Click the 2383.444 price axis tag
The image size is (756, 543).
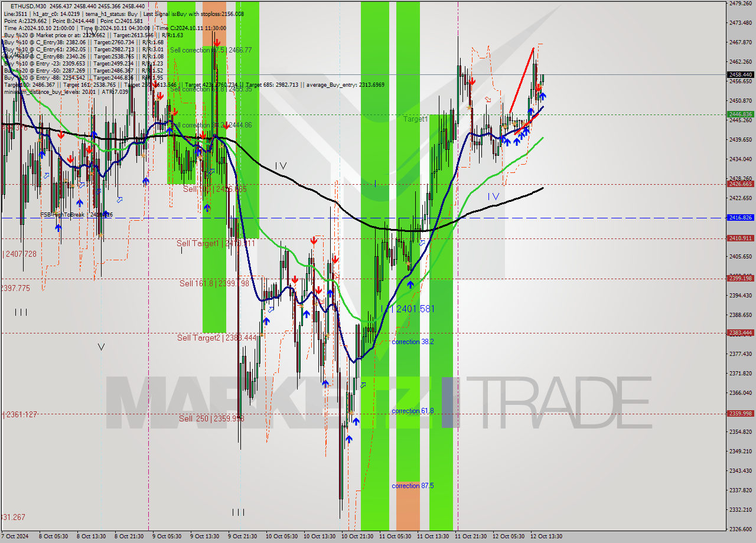(x=741, y=332)
